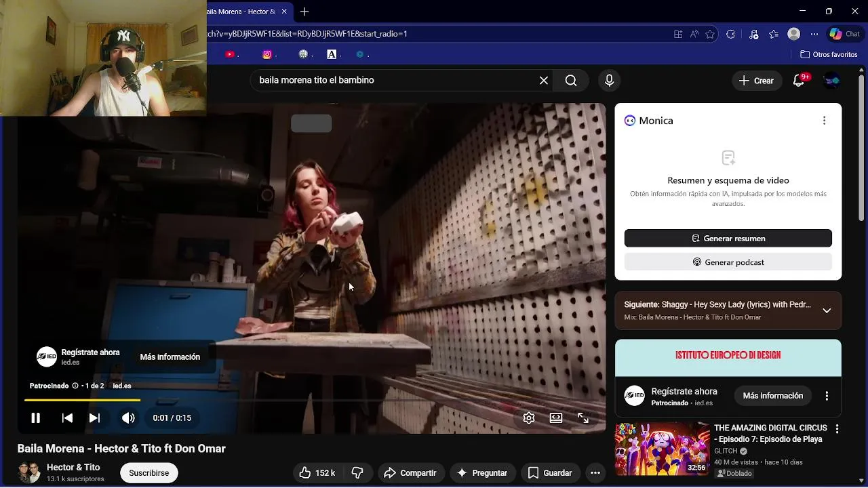The height and width of the screenshot is (488, 868).
Task: Expand the Siguiente mix playlist
Action: click(x=827, y=310)
